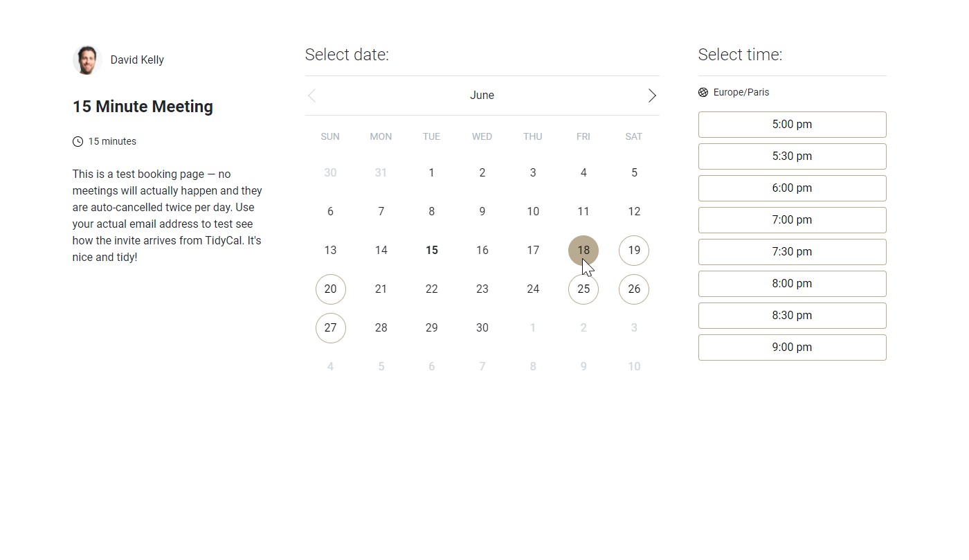Click David Kelly's profile photo
This screenshot has width=969, height=560.
click(x=87, y=60)
